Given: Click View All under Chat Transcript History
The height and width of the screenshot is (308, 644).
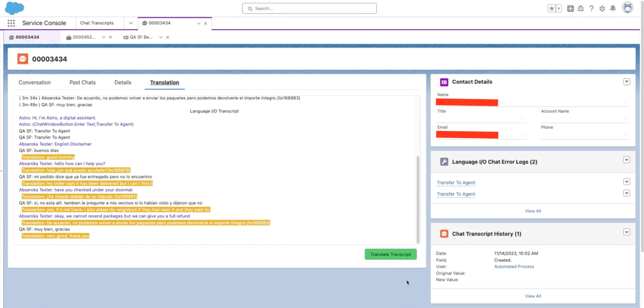Looking at the screenshot, I should [x=533, y=296].
